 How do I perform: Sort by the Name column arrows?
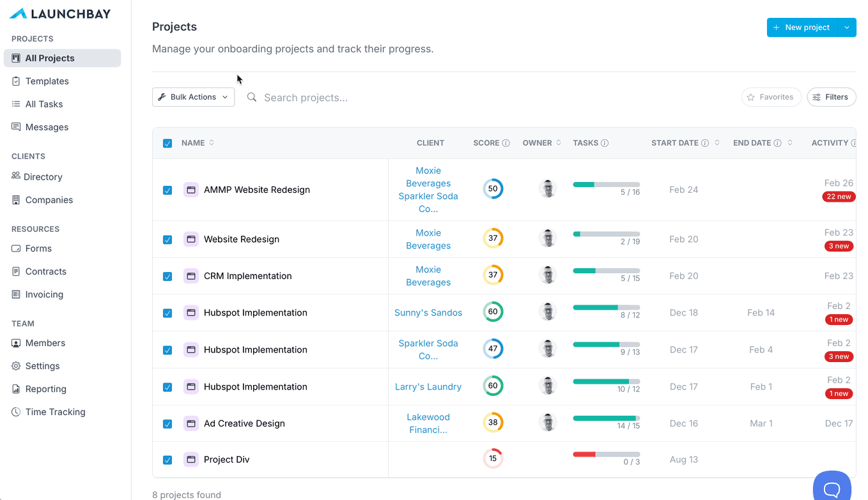pos(212,142)
